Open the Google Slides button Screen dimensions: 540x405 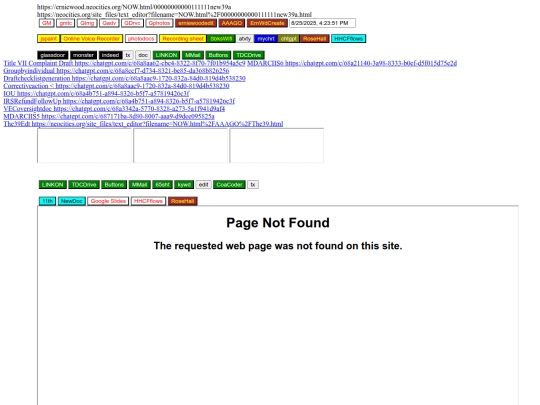[108, 201]
